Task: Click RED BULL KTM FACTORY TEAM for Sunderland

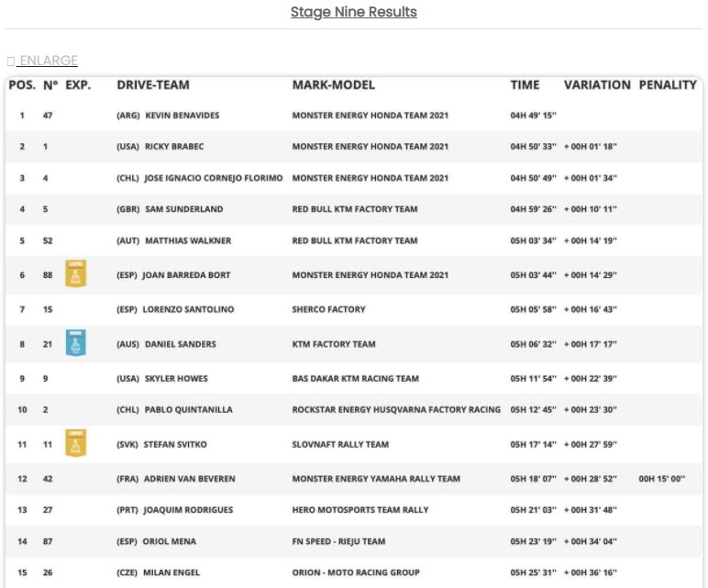Action: pos(355,209)
